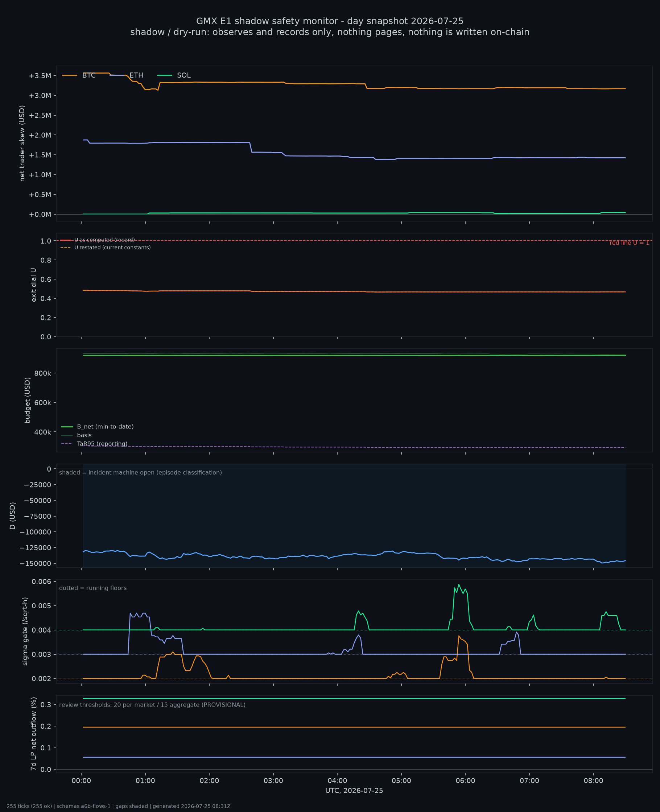The image size is (660, 812).
Task: Click the shaded incident machine note text
Action: point(140,472)
